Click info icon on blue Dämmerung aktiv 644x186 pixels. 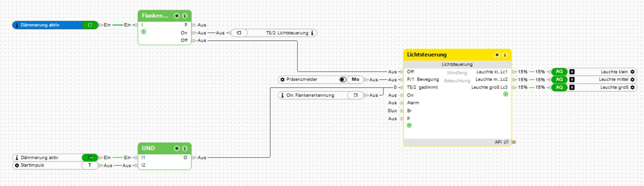pyautogui.click(x=17, y=25)
